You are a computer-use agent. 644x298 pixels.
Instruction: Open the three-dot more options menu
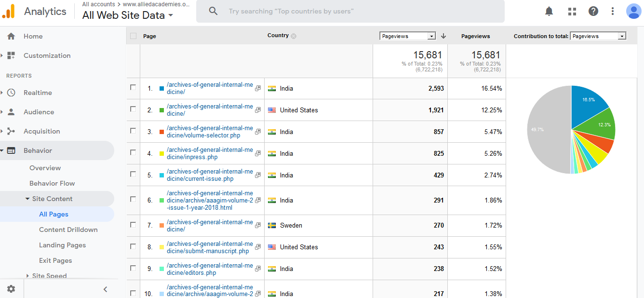(x=613, y=11)
